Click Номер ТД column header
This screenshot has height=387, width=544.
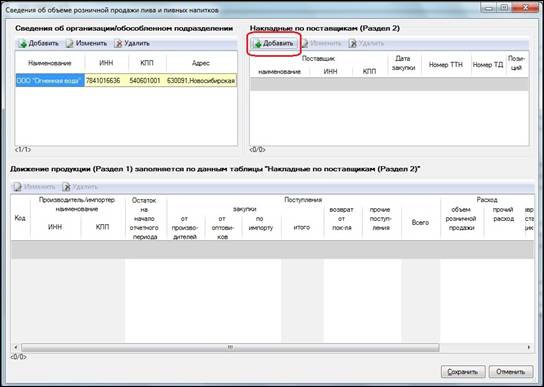(x=488, y=65)
